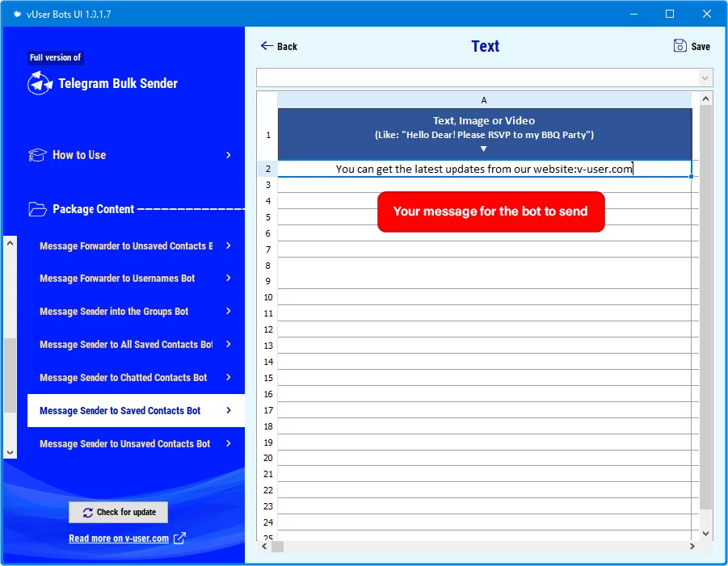The width and height of the screenshot is (728, 566).
Task: Maximize the vUser Bots UI window
Action: 670,14
